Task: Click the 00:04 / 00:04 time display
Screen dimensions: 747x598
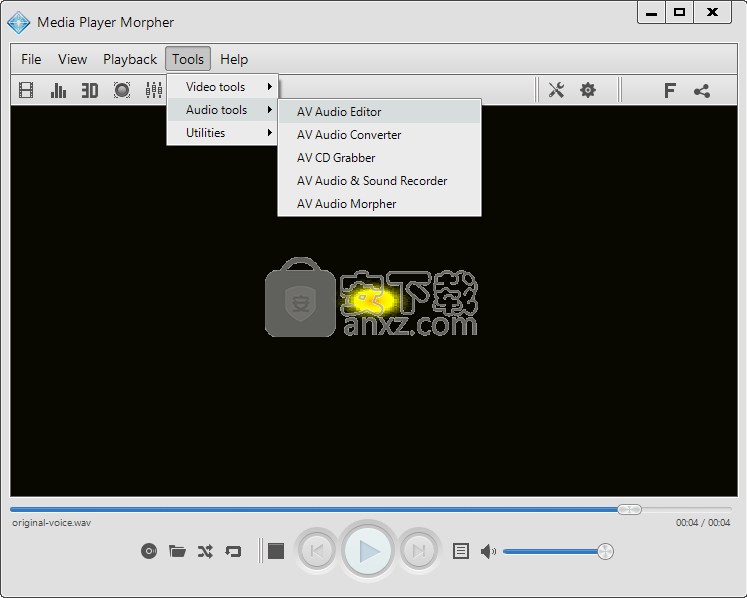Action: 703,523
